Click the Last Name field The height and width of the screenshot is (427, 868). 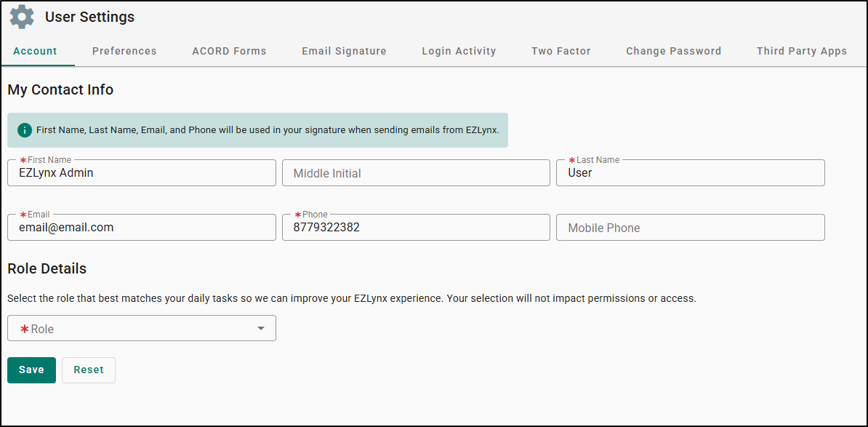tap(691, 173)
